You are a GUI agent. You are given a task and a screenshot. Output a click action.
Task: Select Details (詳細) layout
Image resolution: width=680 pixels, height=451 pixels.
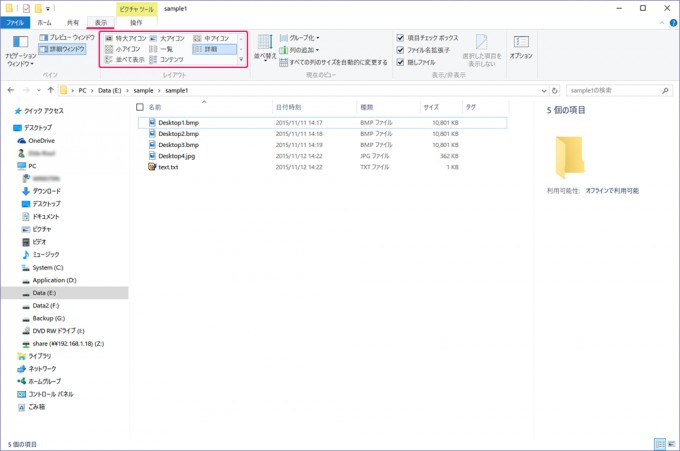pos(214,49)
